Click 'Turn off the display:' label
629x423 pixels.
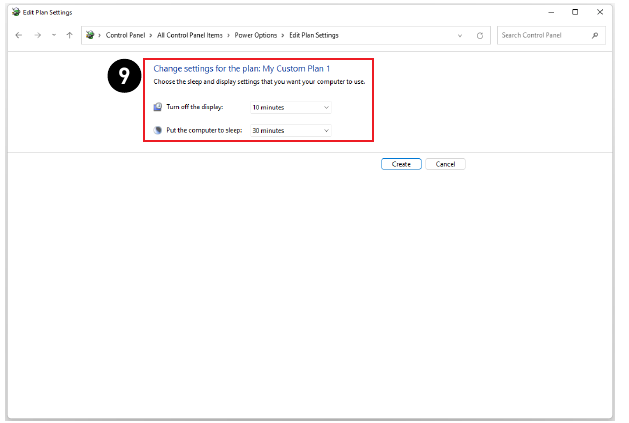195,107
